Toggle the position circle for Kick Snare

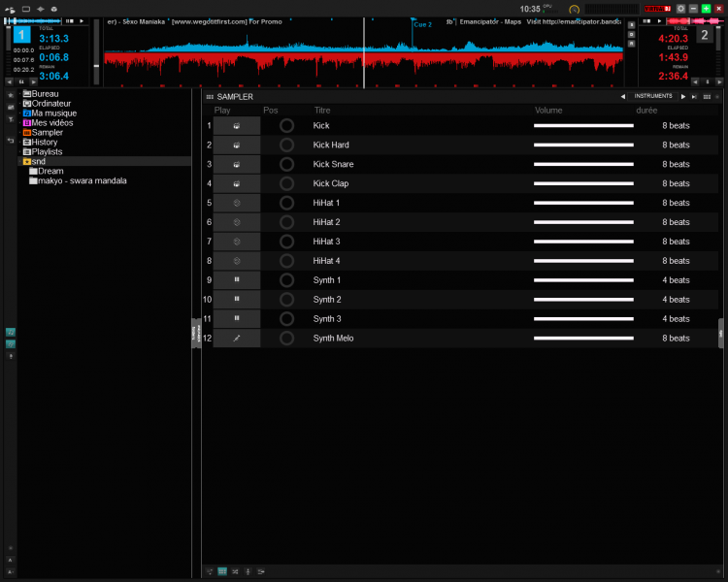coord(287,164)
